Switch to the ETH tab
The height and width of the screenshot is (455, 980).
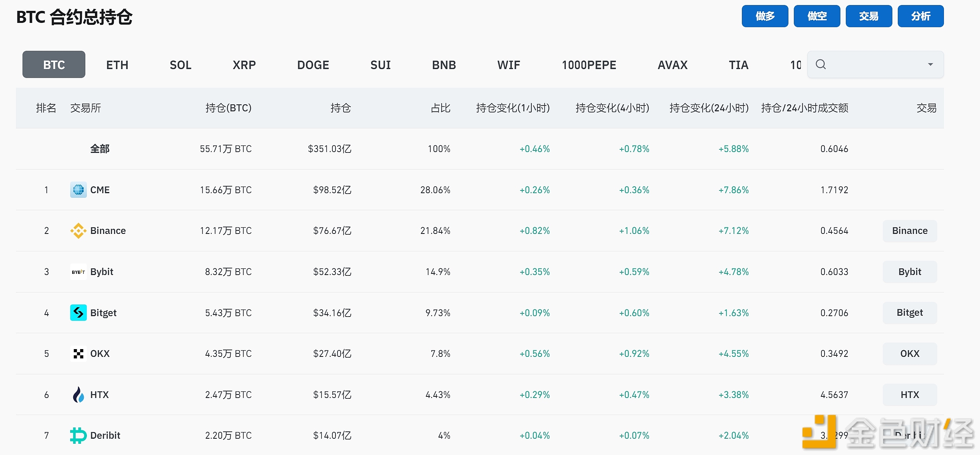[x=117, y=65]
